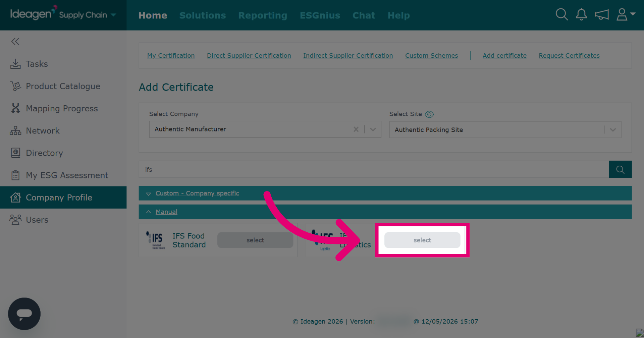Viewport: 644px width, 338px height.
Task: Toggle Select Site eye icon
Action: [429, 114]
